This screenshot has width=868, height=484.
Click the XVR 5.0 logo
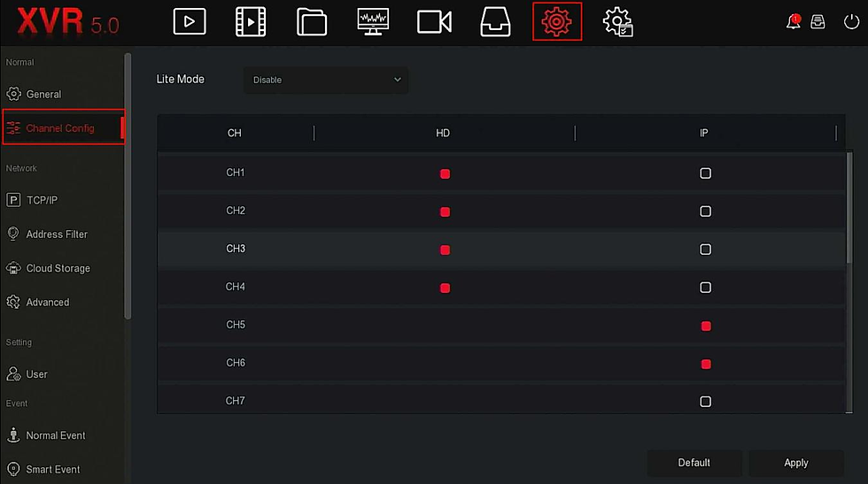67,21
